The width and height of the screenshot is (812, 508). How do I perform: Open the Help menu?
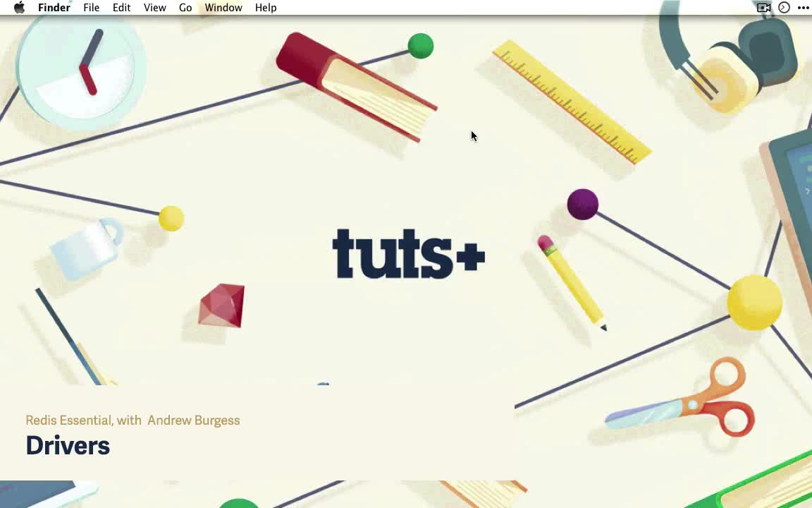[266, 8]
